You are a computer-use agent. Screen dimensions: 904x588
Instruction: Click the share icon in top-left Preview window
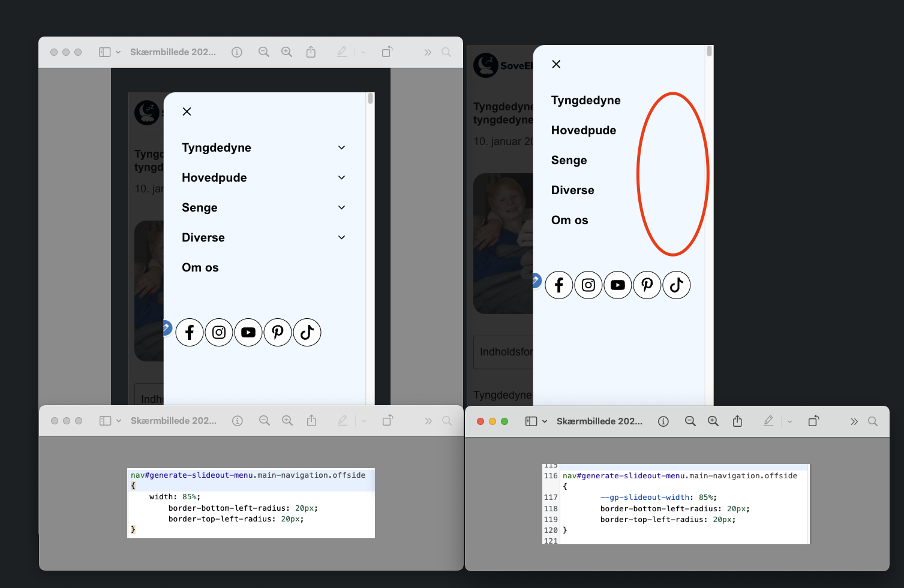(311, 52)
